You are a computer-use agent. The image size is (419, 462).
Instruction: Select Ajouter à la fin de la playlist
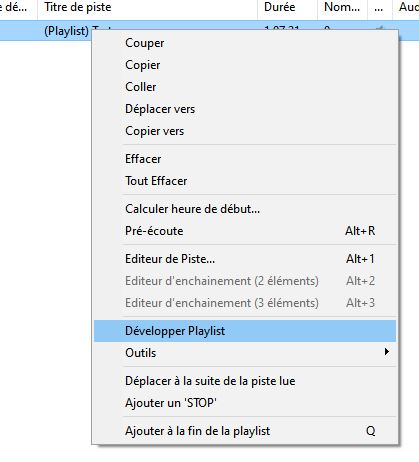(x=245, y=431)
